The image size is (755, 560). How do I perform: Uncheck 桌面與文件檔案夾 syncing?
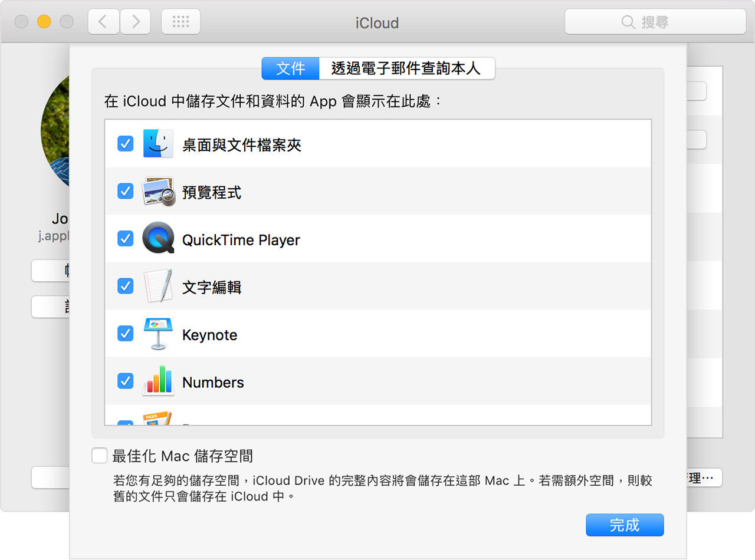[125, 143]
